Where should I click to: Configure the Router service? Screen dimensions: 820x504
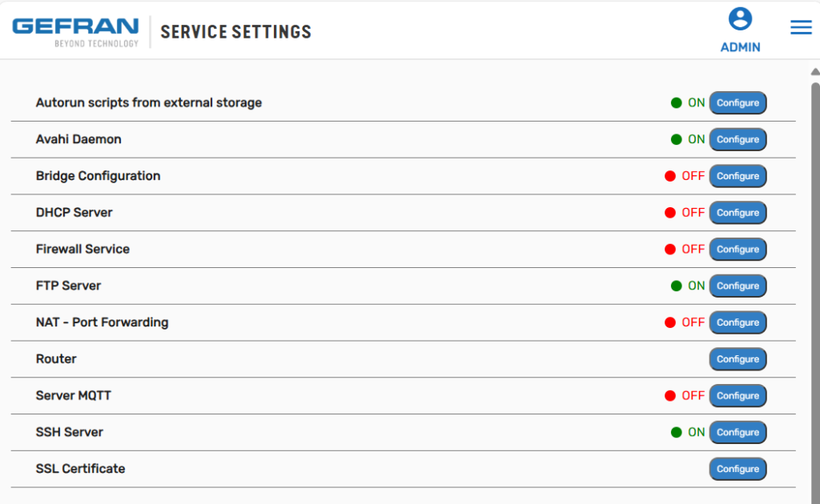pos(738,359)
